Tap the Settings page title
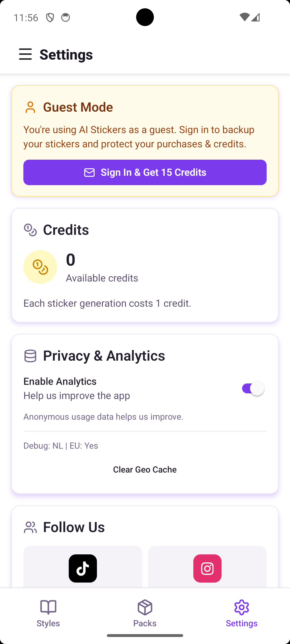Viewport: 290px width, 644px height. (x=66, y=54)
